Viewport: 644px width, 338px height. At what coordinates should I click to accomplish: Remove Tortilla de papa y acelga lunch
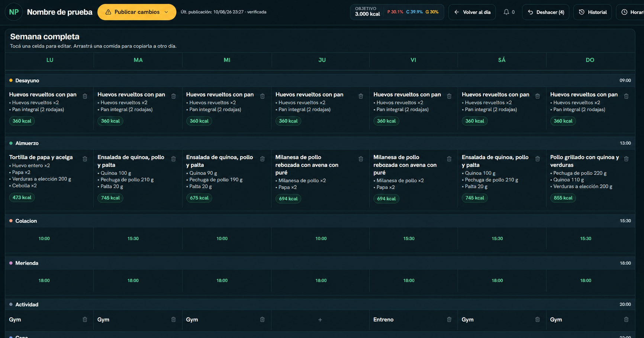pyautogui.click(x=85, y=159)
